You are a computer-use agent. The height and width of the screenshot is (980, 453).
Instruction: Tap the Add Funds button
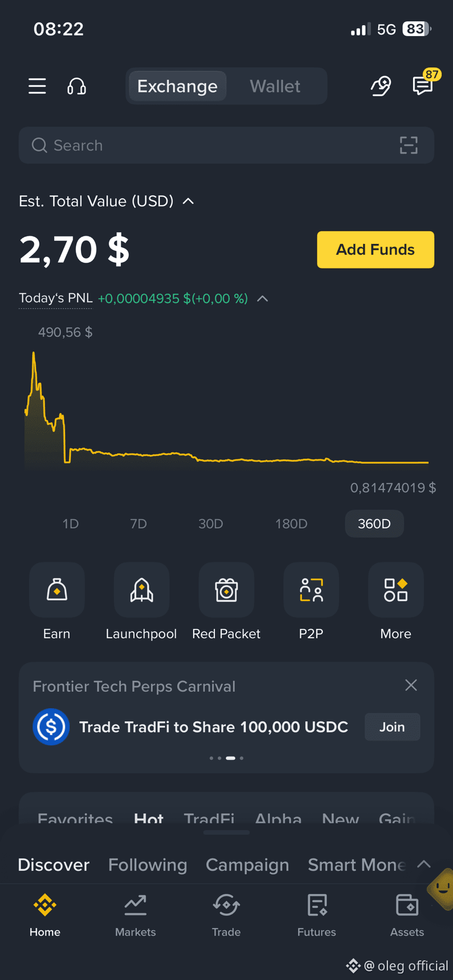pos(375,249)
